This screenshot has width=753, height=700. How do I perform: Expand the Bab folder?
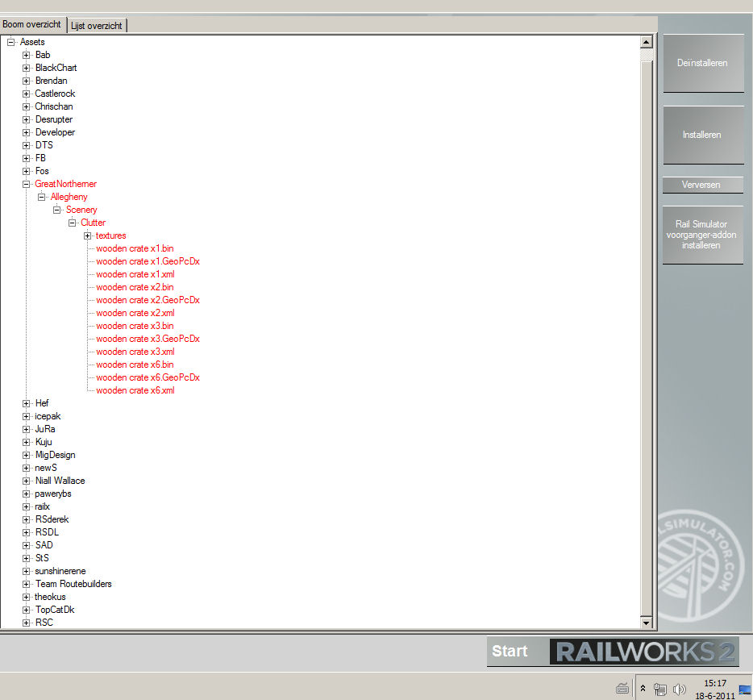(26, 56)
